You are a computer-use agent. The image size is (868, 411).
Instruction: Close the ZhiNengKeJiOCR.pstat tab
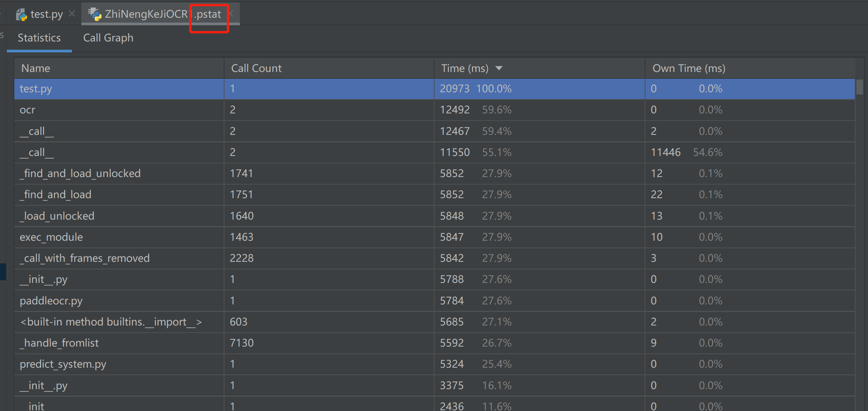(x=232, y=14)
